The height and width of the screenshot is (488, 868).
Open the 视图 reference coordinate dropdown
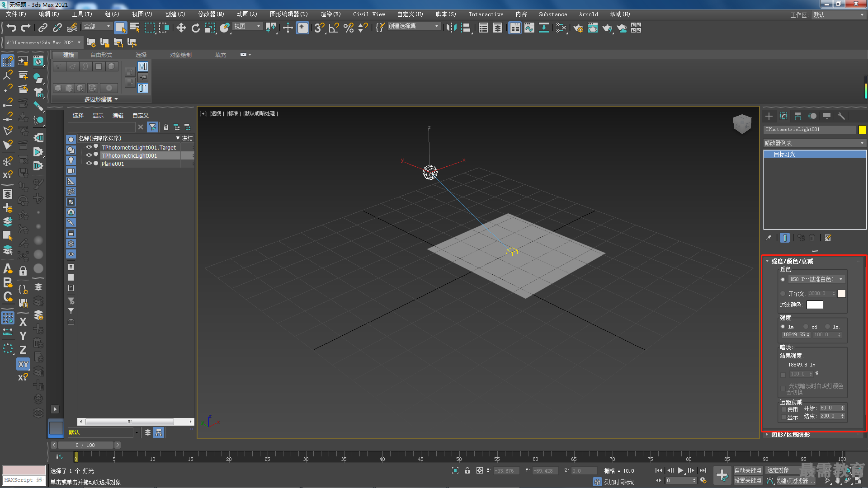pos(247,27)
